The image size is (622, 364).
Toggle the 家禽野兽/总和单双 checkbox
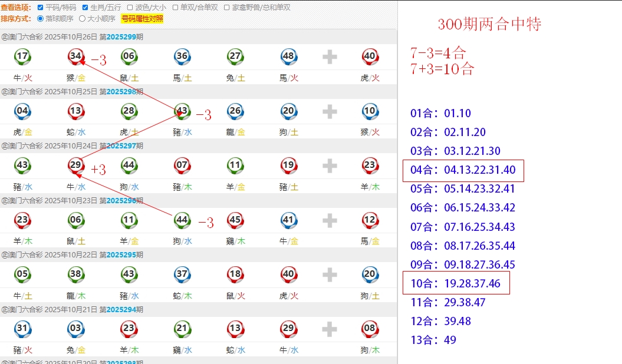pyautogui.click(x=227, y=8)
